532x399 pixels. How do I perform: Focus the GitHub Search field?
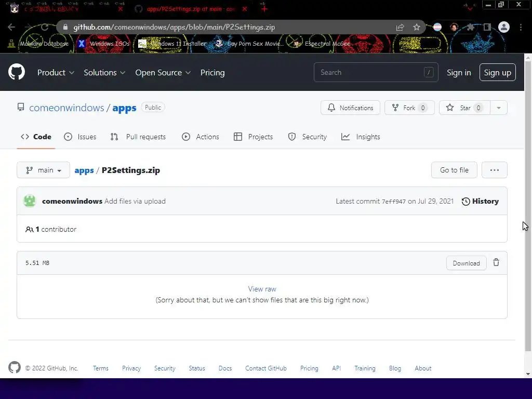coord(376,72)
